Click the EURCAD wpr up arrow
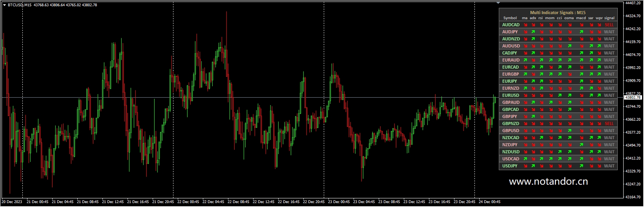644x207 pixels. click(x=599, y=67)
